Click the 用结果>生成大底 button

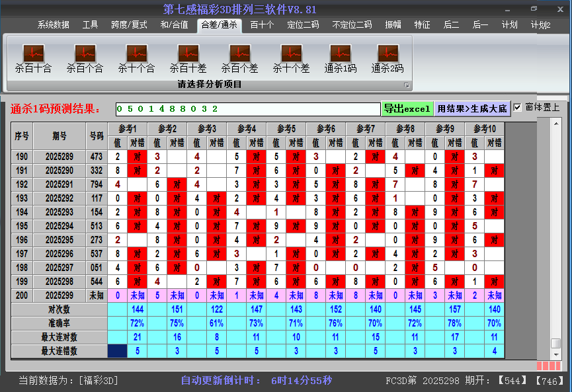click(x=472, y=108)
